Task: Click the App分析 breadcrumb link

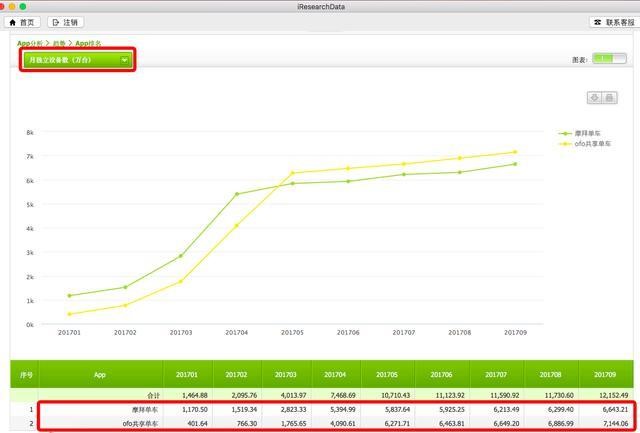Action: click(x=30, y=43)
